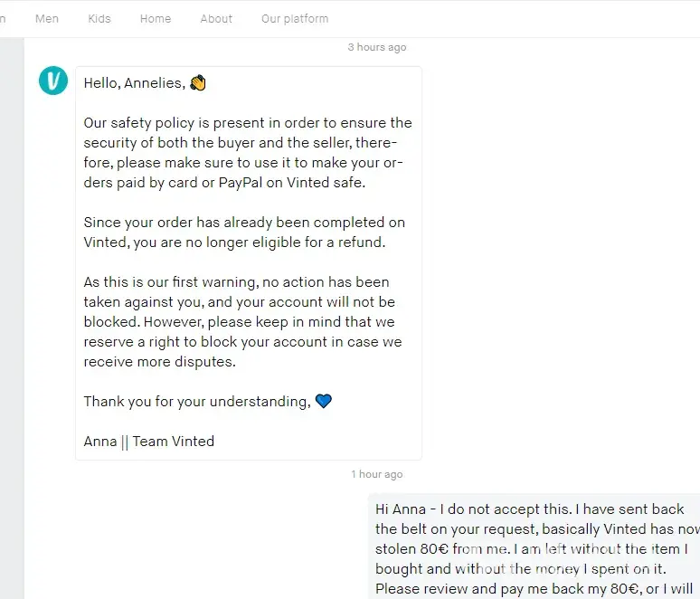Screen dimensions: 700x599
Task: Open the Our platform menu item
Action: pyautogui.click(x=295, y=18)
